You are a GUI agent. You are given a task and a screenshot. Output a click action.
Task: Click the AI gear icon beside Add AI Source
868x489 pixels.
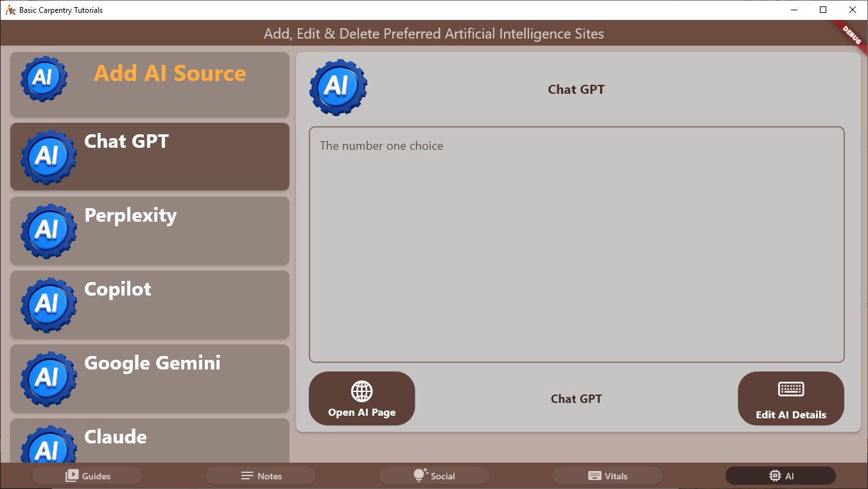(44, 78)
